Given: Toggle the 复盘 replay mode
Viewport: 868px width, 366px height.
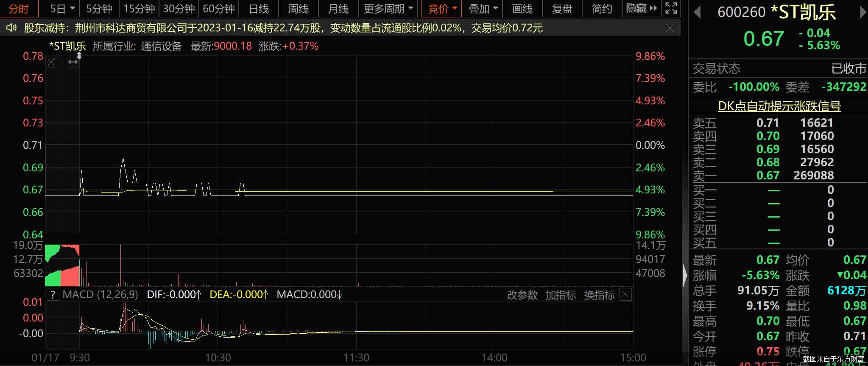Looking at the screenshot, I should [562, 8].
